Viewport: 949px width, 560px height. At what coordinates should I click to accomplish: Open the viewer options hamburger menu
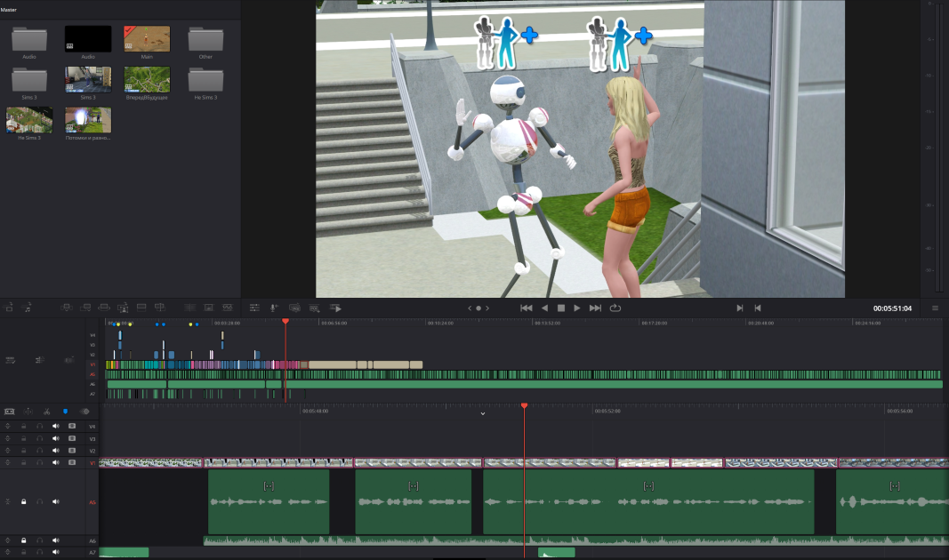935,308
